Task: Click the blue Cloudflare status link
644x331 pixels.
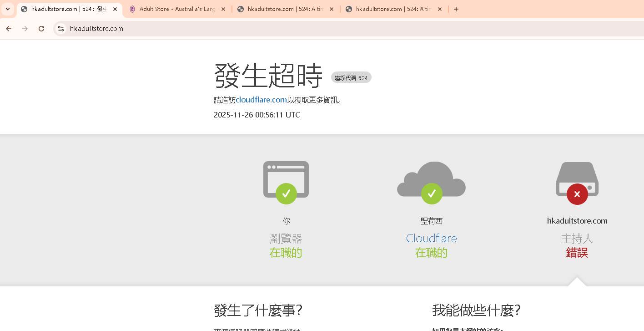Action: pyautogui.click(x=431, y=238)
